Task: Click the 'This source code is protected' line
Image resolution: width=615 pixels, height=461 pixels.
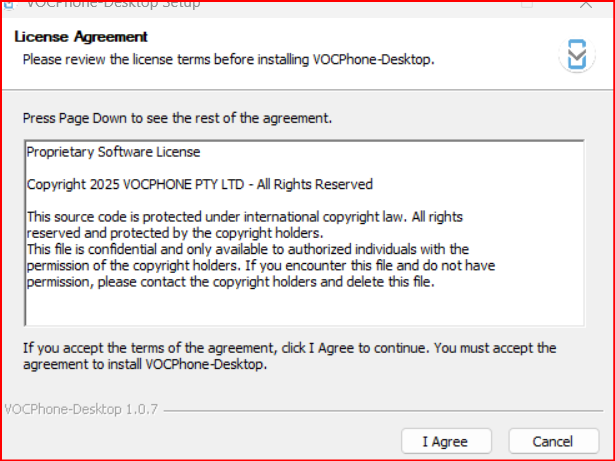Action: pos(245,217)
